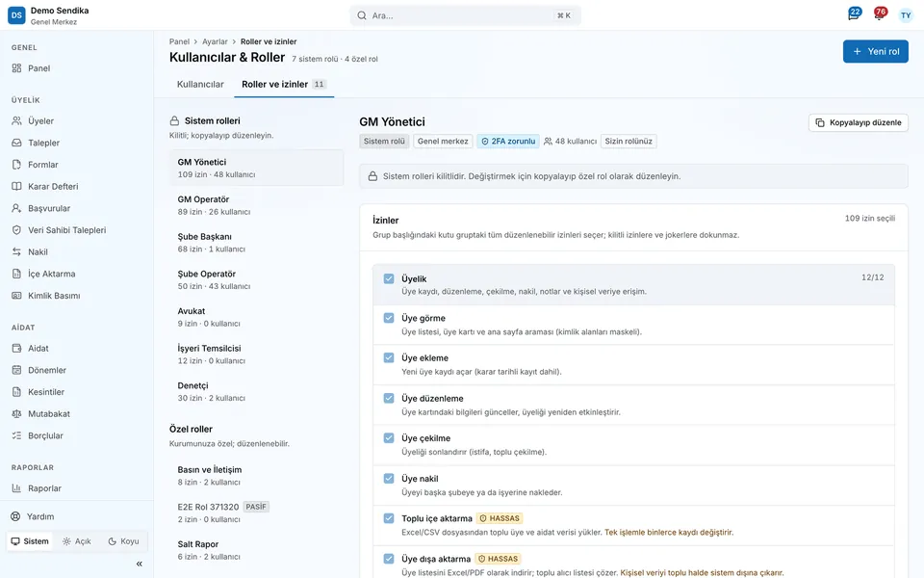Viewport: 924px width, 578px height.
Task: Click the Dönemler calendar icon
Action: 16,370
